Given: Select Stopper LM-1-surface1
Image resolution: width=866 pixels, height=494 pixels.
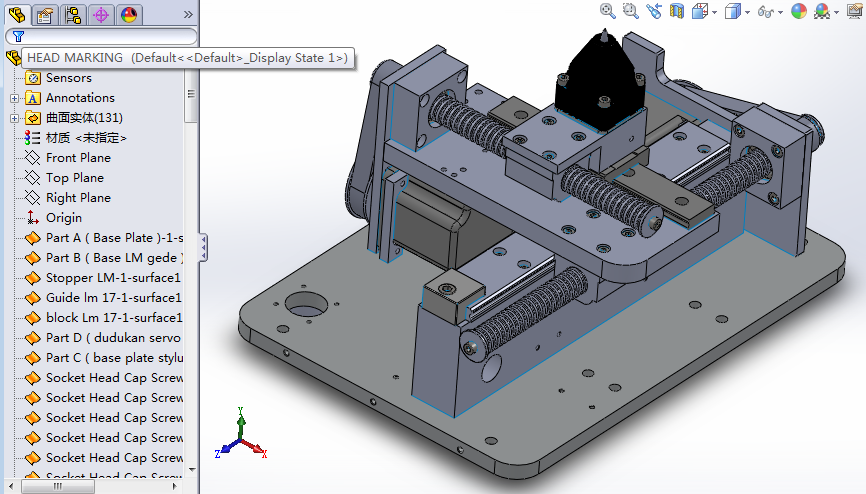Looking at the screenshot, I should (103, 278).
